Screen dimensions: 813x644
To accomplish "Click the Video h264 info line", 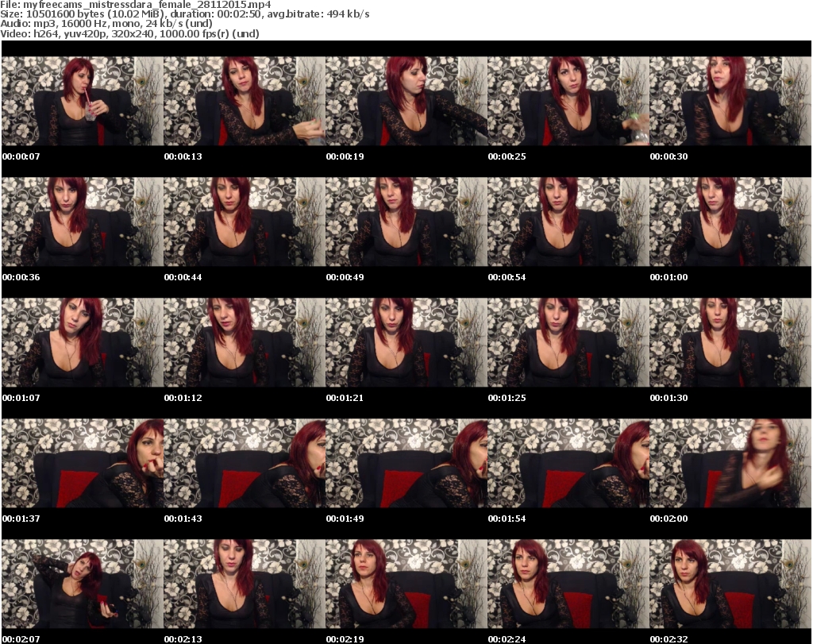I will pos(129,33).
